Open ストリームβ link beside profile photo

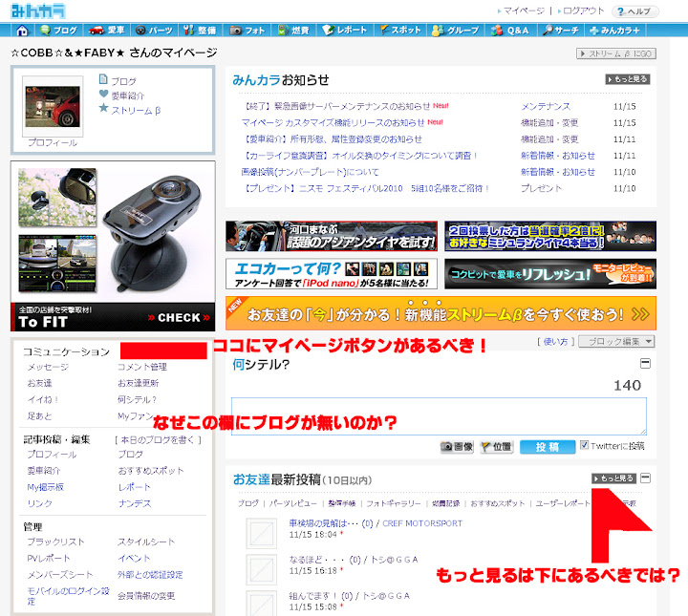coord(136,111)
